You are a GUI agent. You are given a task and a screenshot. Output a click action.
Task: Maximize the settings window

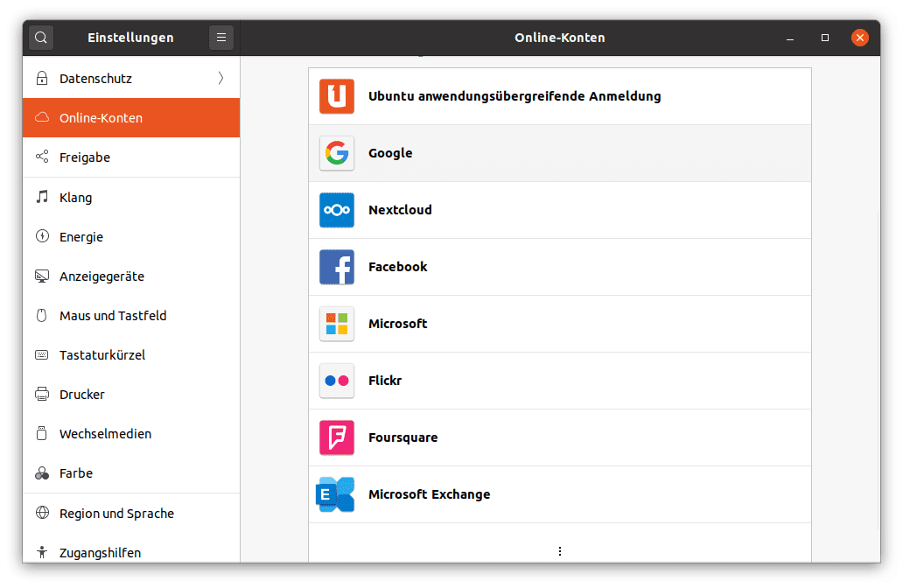click(x=825, y=38)
